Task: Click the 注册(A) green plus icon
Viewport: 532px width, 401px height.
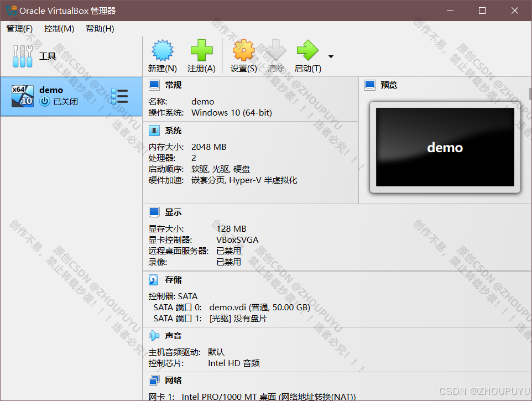Action: 201,50
